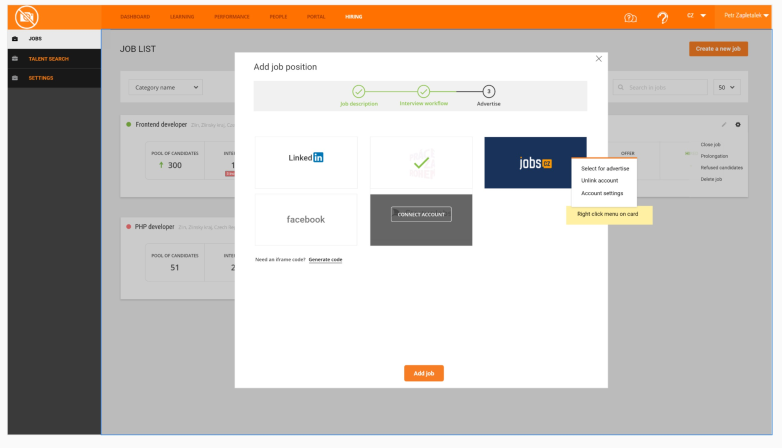Click the pencil edit icon on Frontend developer

724,125
